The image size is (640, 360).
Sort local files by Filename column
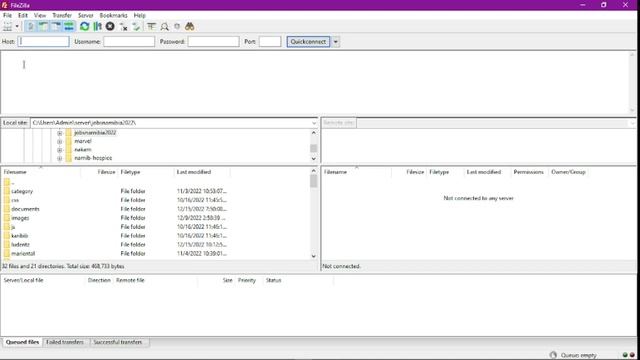[x=41, y=172]
